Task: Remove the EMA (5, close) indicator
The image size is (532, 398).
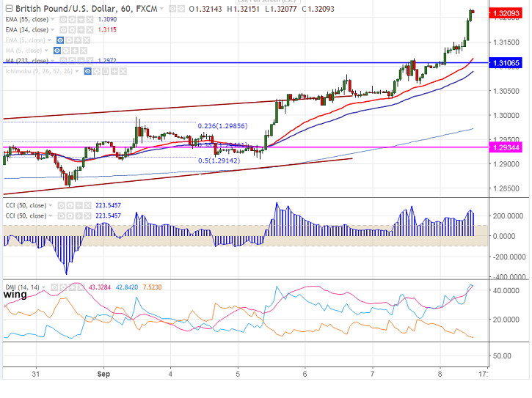Action: 87,40
